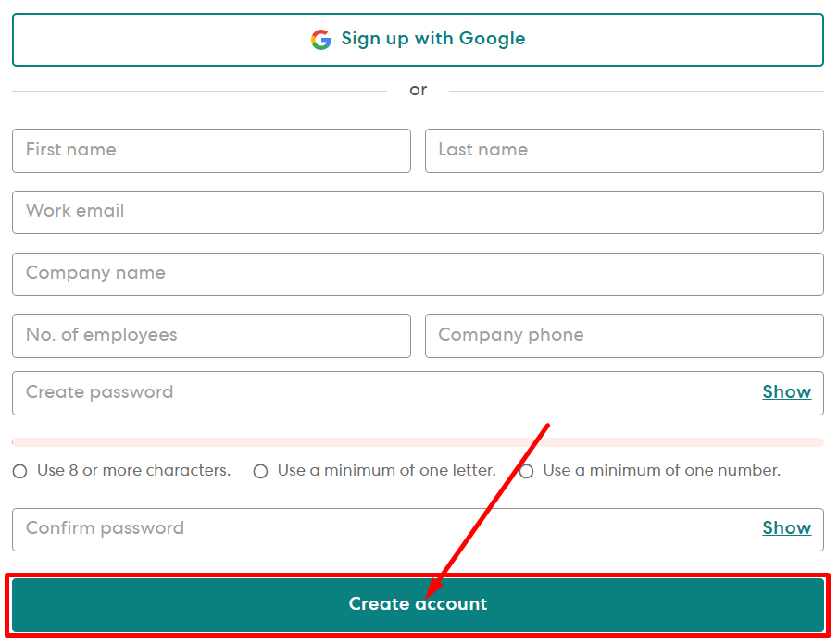Viewport: 838px width, 644px height.
Task: Focus the Work email input
Action: point(418,212)
